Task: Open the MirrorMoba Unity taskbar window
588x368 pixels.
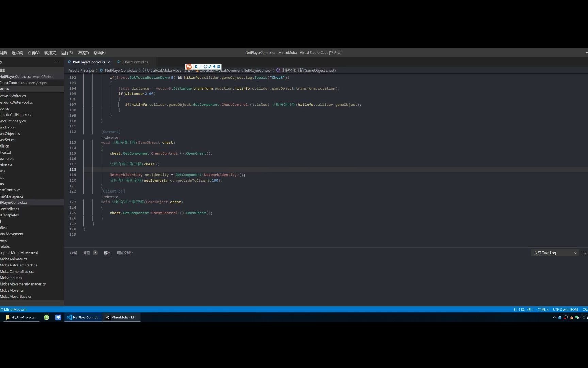Action: click(x=121, y=317)
